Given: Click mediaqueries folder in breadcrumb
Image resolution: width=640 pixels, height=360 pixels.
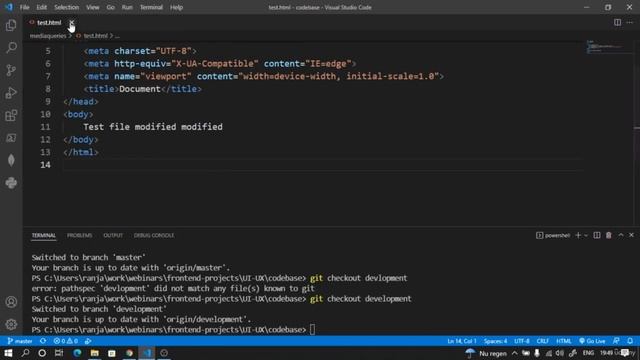Looking at the screenshot, I should coord(48,36).
